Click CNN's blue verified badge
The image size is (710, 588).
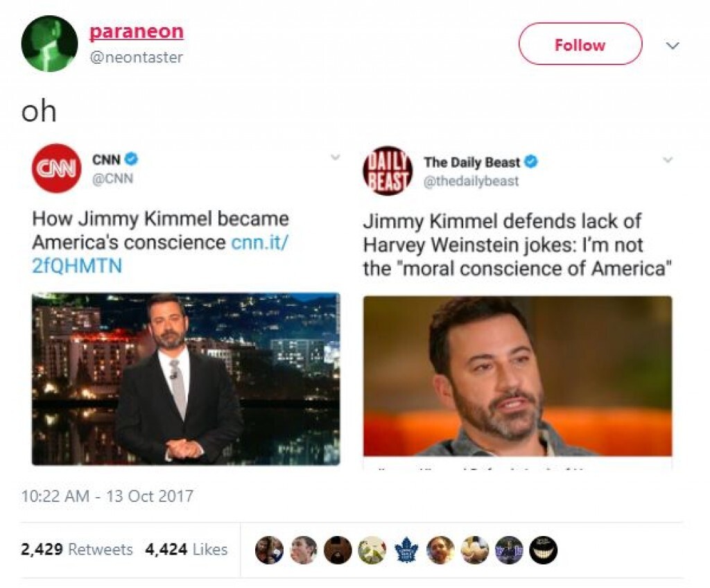[131, 159]
